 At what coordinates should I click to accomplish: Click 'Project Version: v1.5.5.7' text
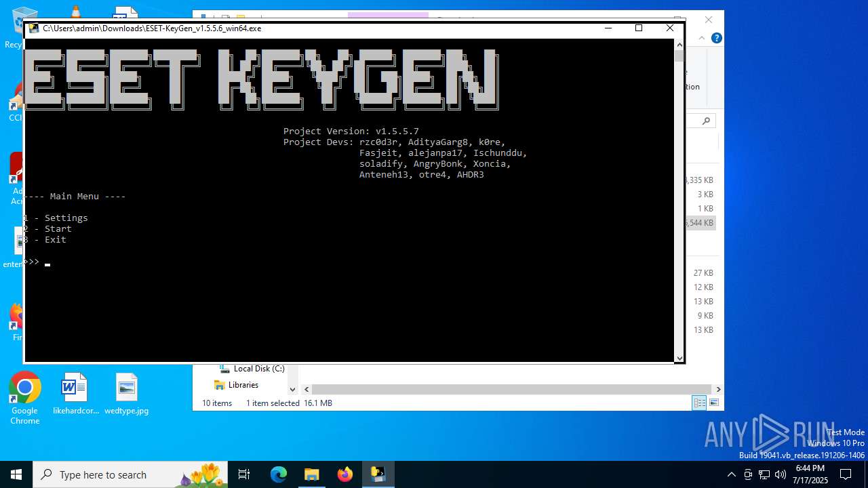[x=351, y=131]
